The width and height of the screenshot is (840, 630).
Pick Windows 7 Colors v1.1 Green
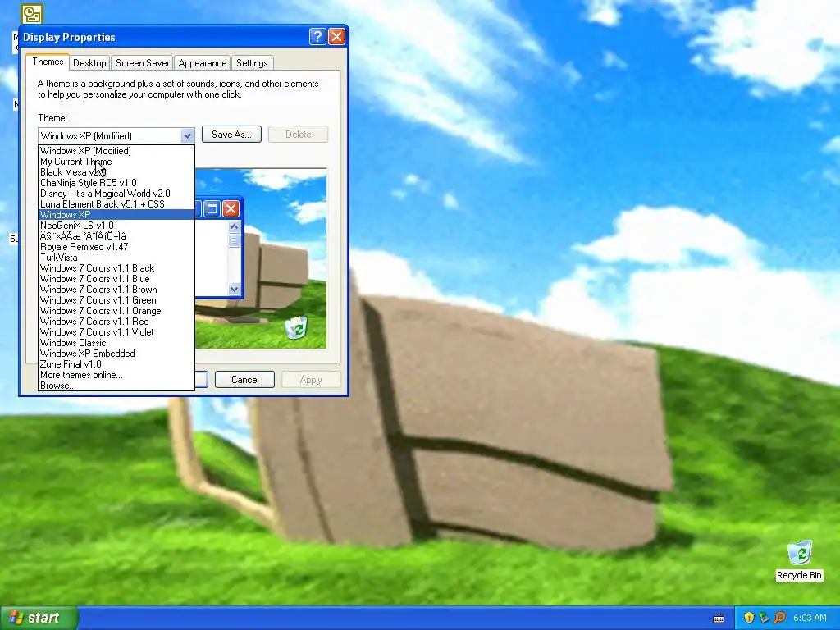(x=116, y=300)
